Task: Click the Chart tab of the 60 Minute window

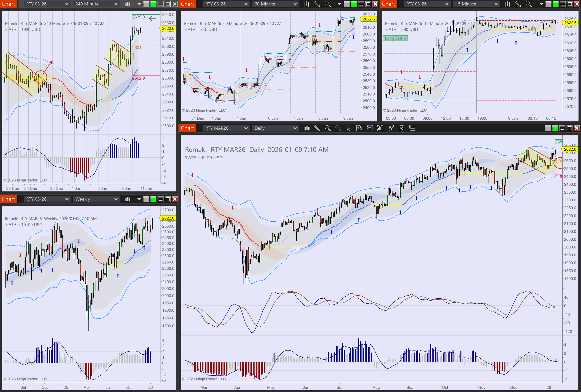Action: (x=188, y=4)
